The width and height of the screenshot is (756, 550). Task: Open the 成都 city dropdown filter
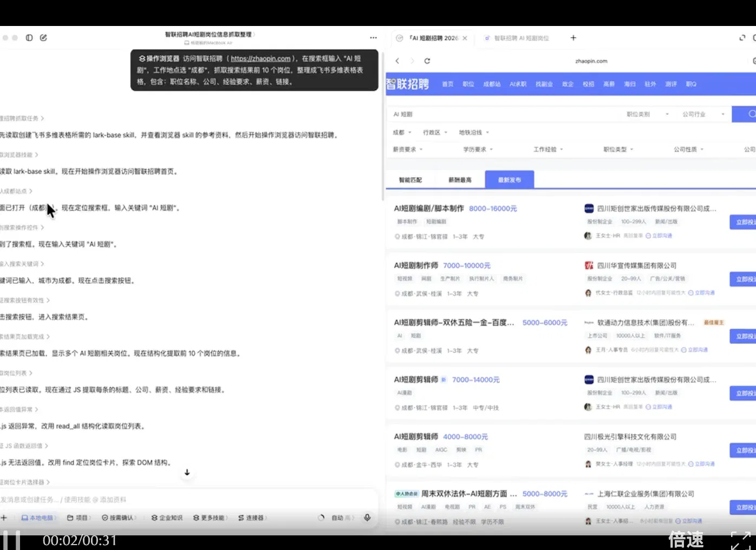point(402,133)
